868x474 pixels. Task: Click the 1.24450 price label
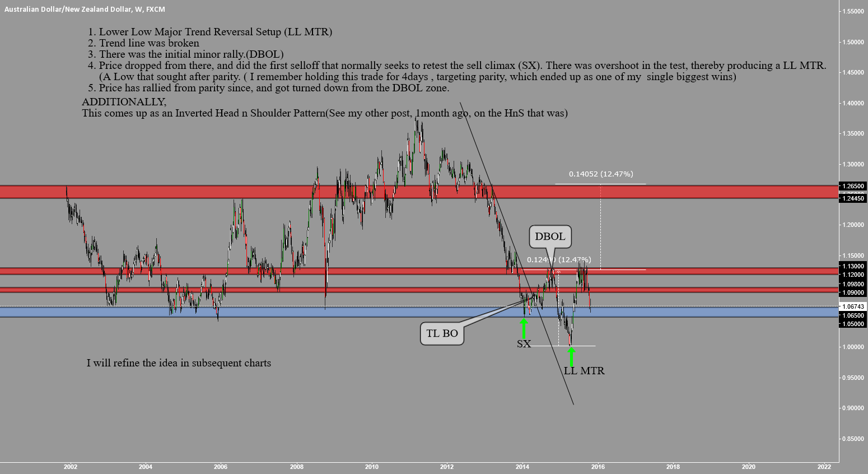[853, 198]
